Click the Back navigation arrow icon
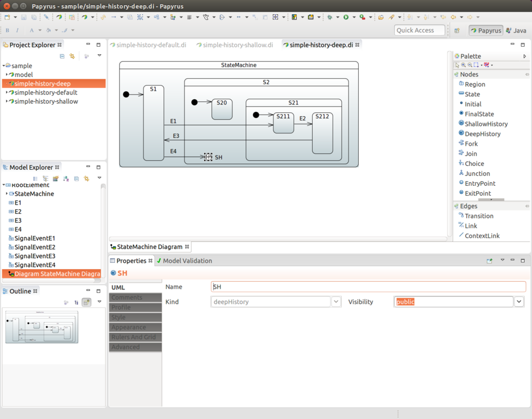Screen dimensions: 532x419 point(453,17)
